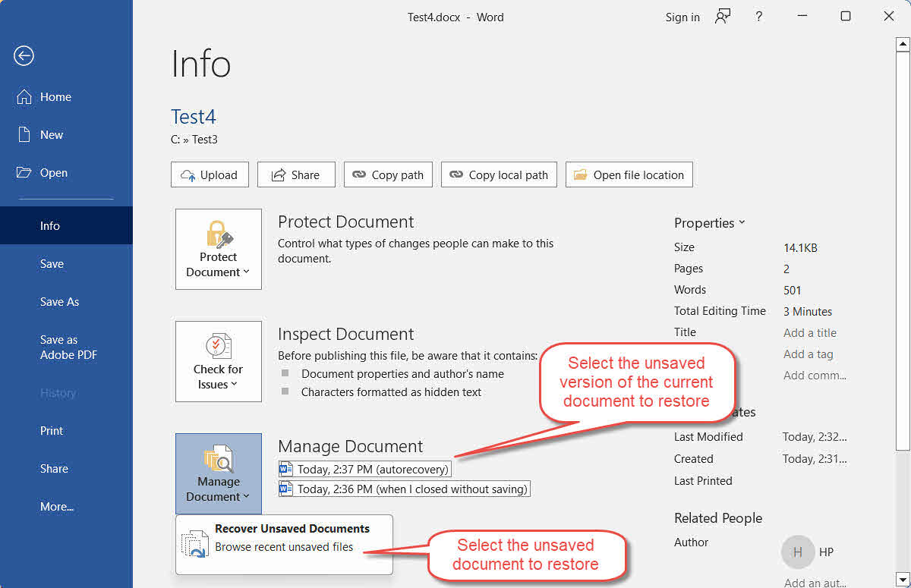Click the Total Editing Time value 3 Minutes

point(808,311)
